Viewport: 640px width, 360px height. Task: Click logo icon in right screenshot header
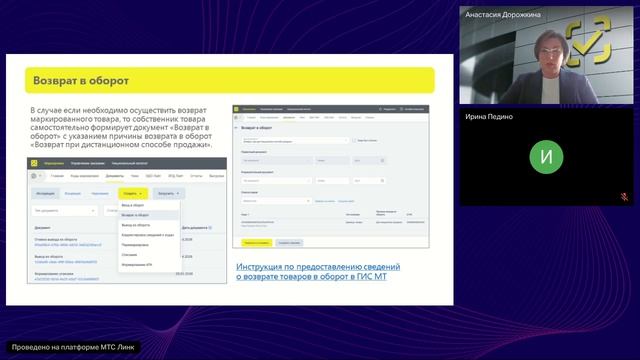pos(236,109)
